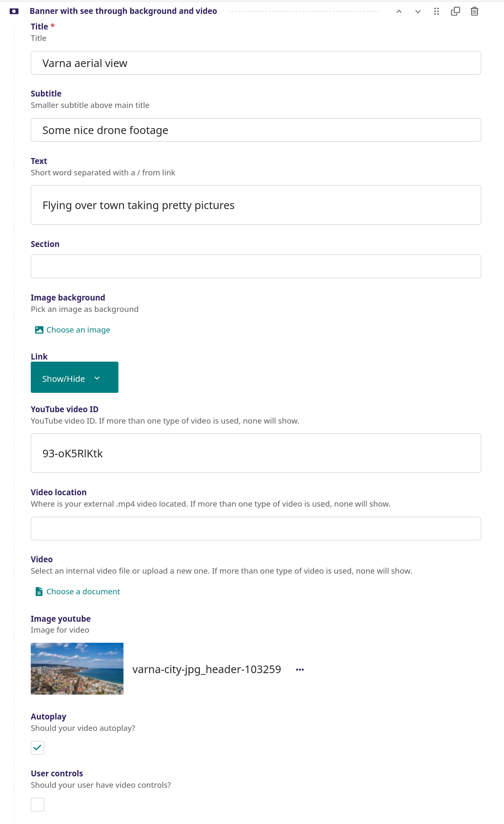Image resolution: width=504 pixels, height=824 pixels.
Task: Move the banner block up
Action: [399, 11]
